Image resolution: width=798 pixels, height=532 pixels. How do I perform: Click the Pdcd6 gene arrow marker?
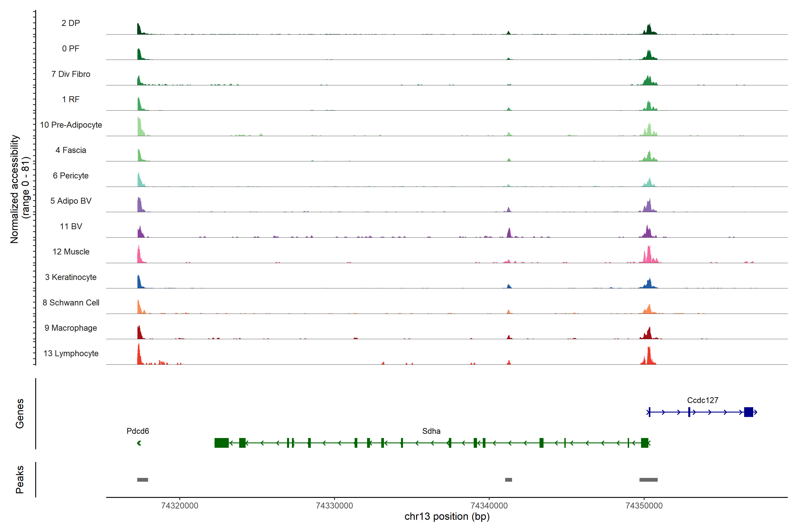pos(139,443)
